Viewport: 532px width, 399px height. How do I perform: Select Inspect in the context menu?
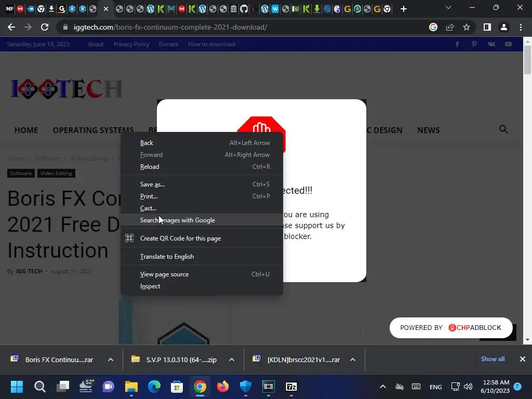tap(202, 286)
